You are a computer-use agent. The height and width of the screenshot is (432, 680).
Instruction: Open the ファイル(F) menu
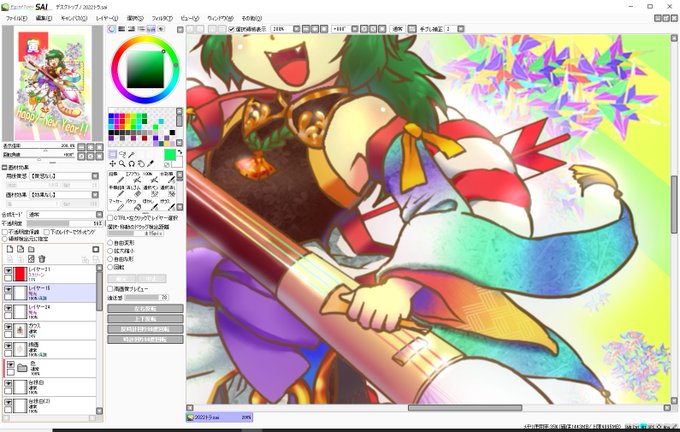pyautogui.click(x=16, y=18)
